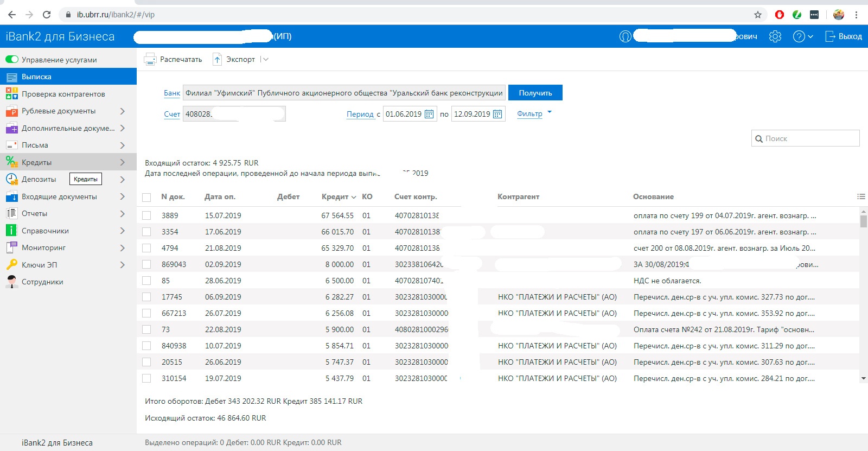868x451 pixels.
Task: Expand Рублевые документы submenu
Action: [x=122, y=111]
